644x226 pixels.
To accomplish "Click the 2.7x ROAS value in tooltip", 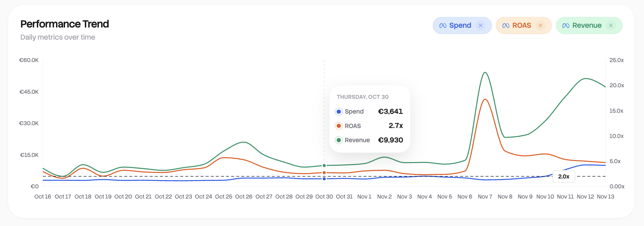I will (396, 126).
